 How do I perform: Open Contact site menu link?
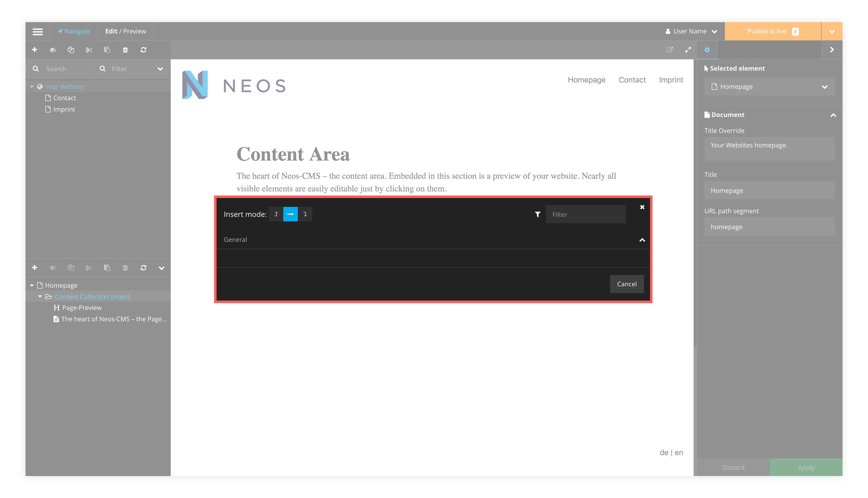pyautogui.click(x=632, y=80)
